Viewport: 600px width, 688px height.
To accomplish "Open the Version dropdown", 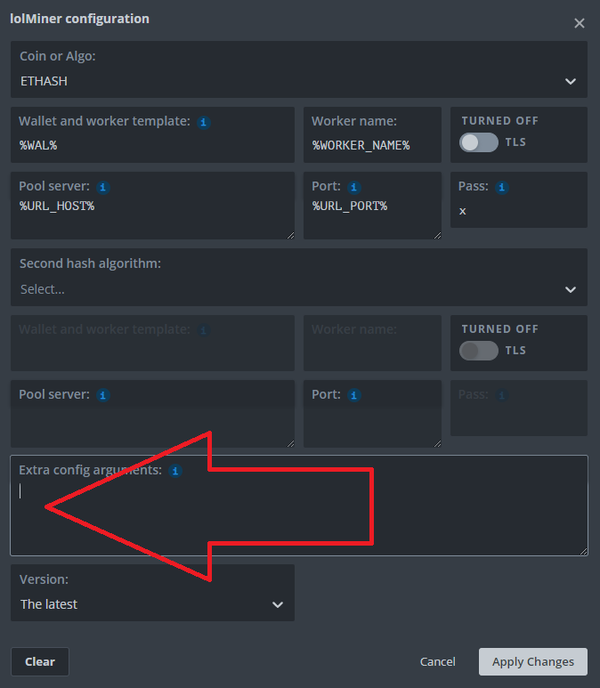I will (152, 604).
